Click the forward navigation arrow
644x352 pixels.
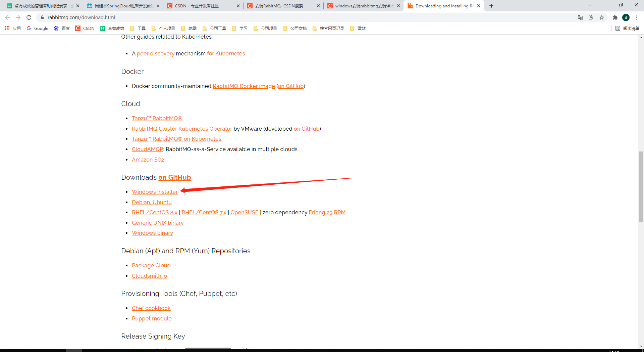coord(18,17)
